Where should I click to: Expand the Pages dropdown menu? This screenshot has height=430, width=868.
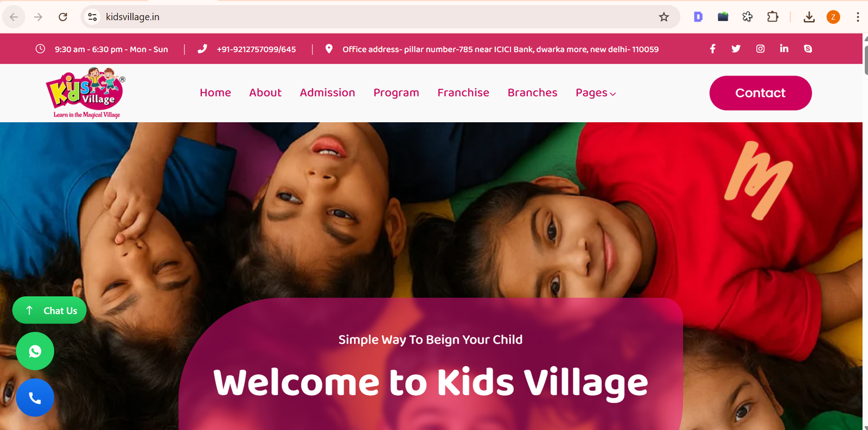coord(596,93)
